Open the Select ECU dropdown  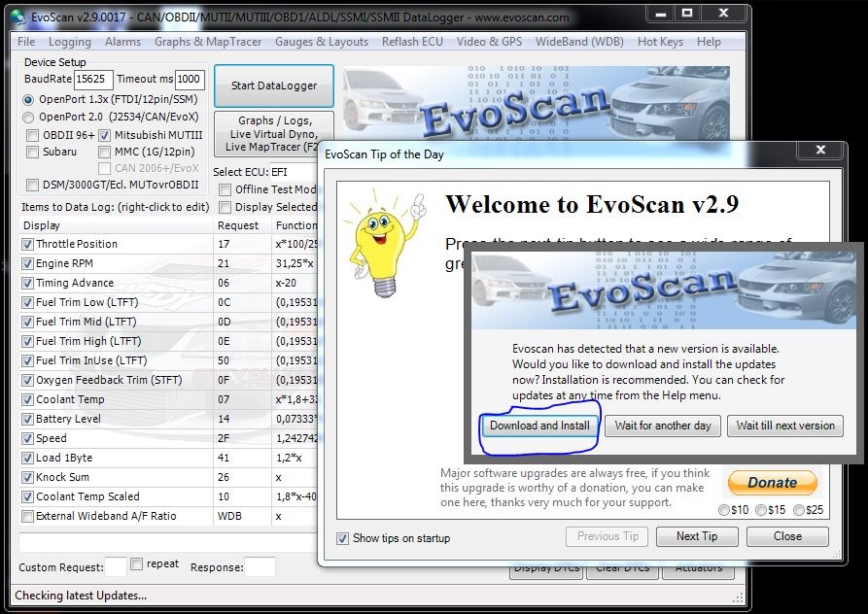click(x=294, y=172)
